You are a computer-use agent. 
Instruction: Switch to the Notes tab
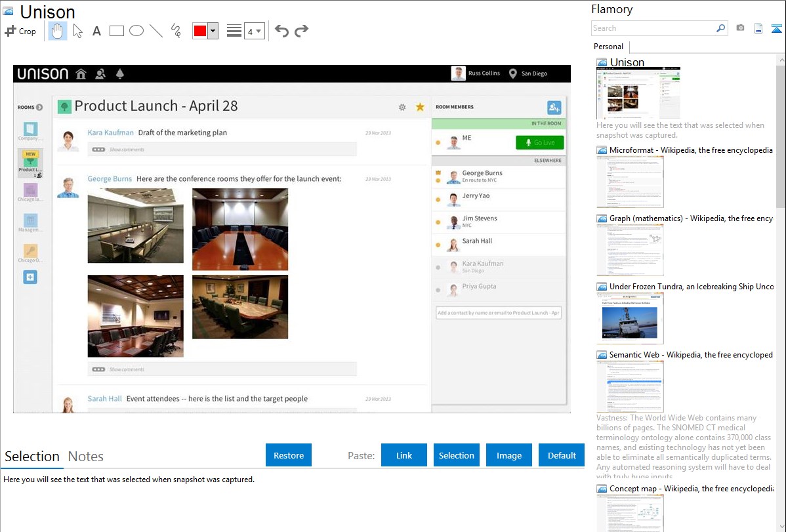86,457
